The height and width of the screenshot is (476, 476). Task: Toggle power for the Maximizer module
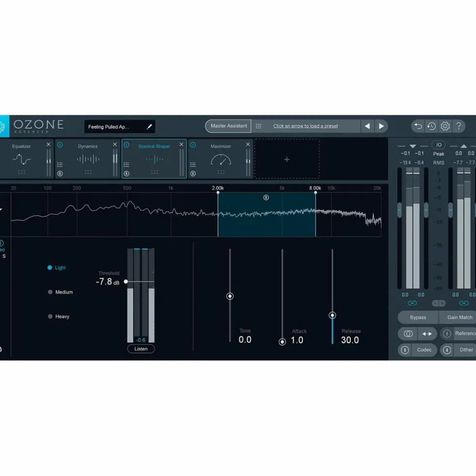[x=193, y=145]
